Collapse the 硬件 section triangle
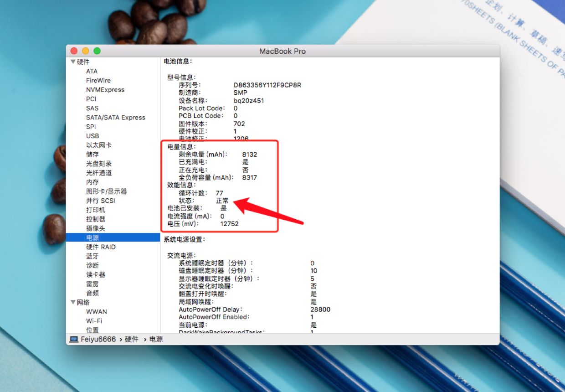 [x=73, y=62]
